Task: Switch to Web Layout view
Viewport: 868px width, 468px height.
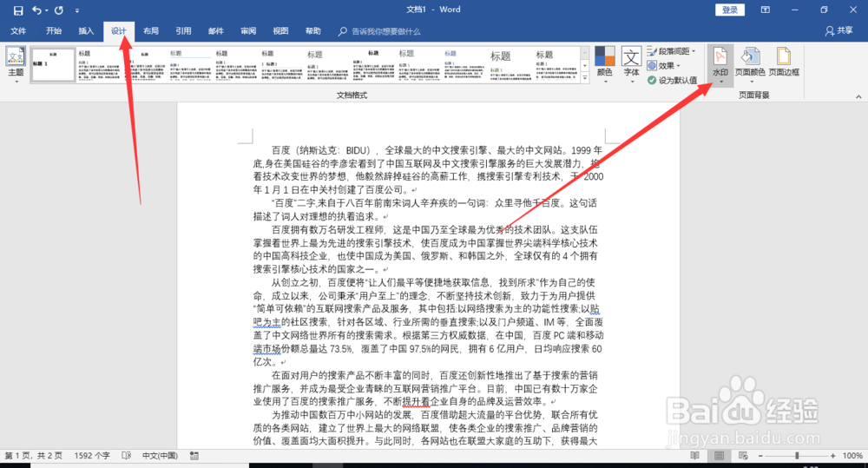Action: tap(744, 456)
